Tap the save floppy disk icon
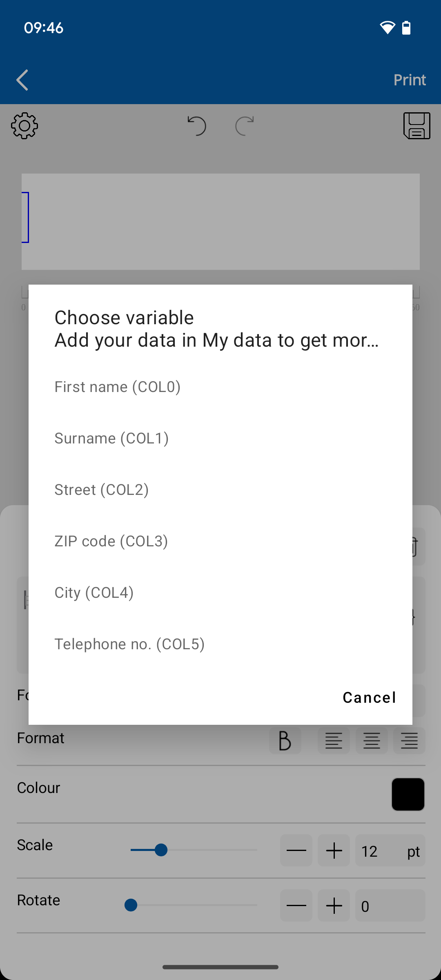The height and width of the screenshot is (980, 441). (x=416, y=126)
